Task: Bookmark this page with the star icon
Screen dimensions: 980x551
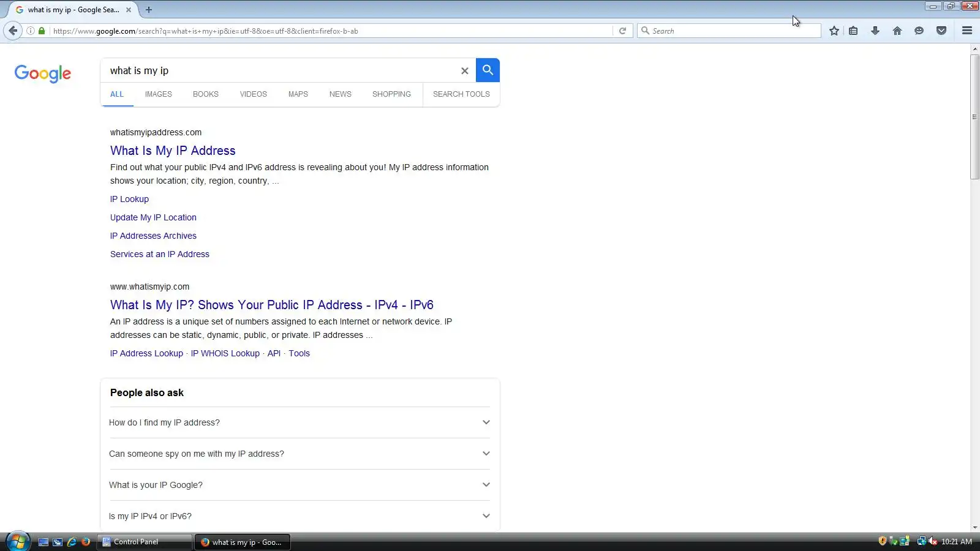Action: click(x=834, y=31)
